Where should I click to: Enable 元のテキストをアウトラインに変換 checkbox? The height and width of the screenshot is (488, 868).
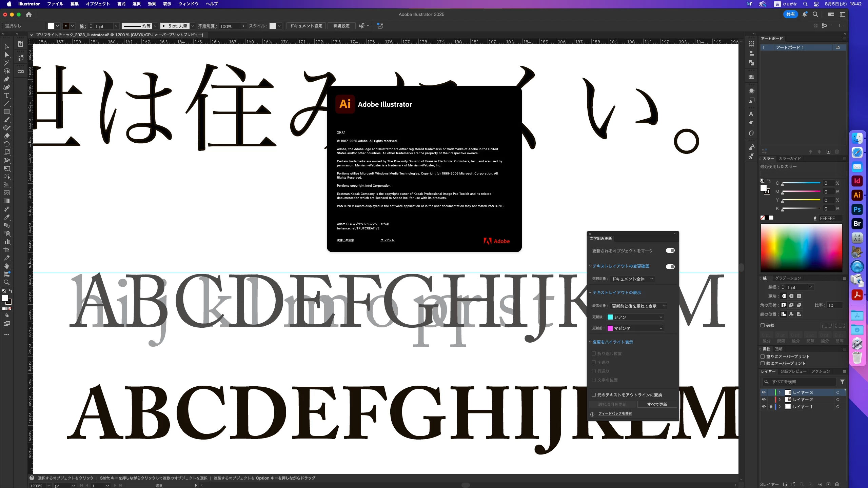pos(594,395)
